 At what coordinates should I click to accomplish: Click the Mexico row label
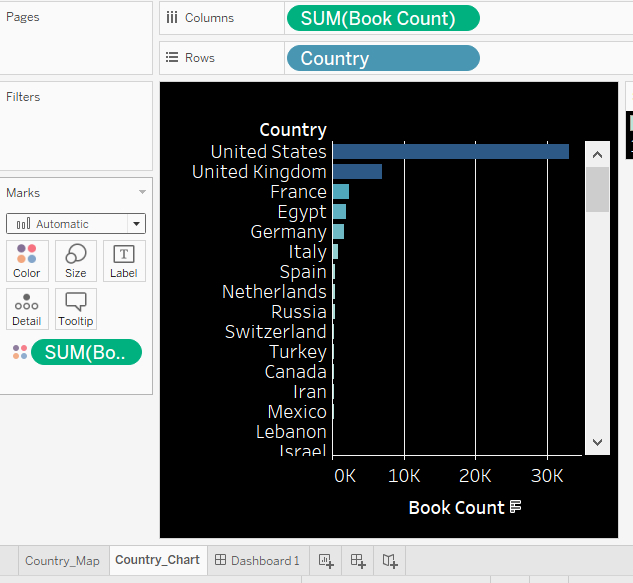pyautogui.click(x=297, y=412)
